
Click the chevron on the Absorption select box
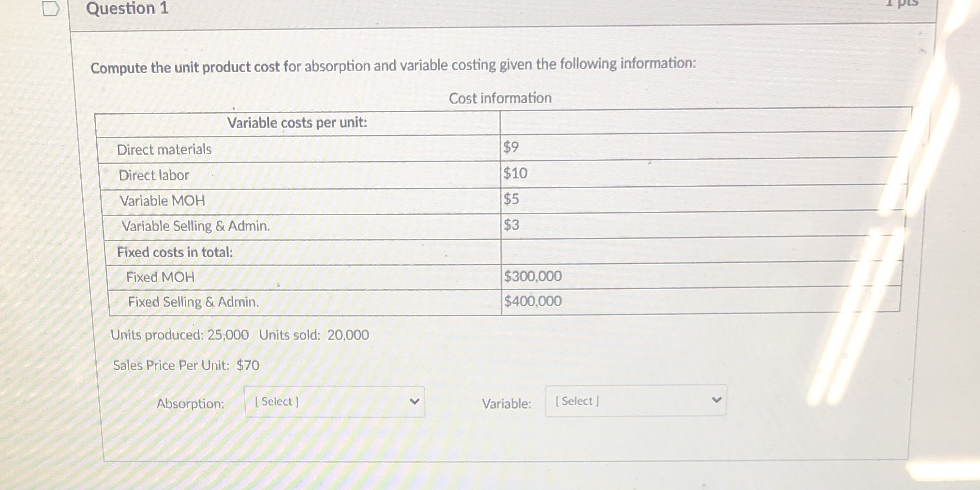click(x=415, y=401)
